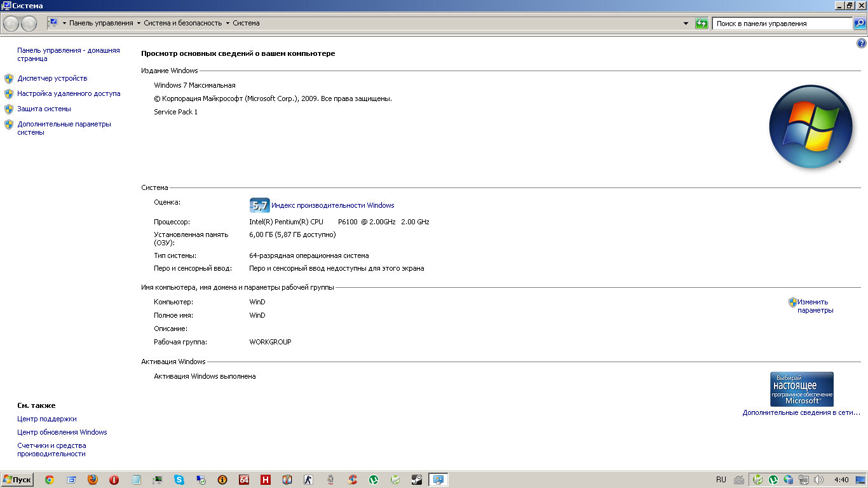
Task: Click the Панель управления breadcrumb
Action: pyautogui.click(x=101, y=24)
